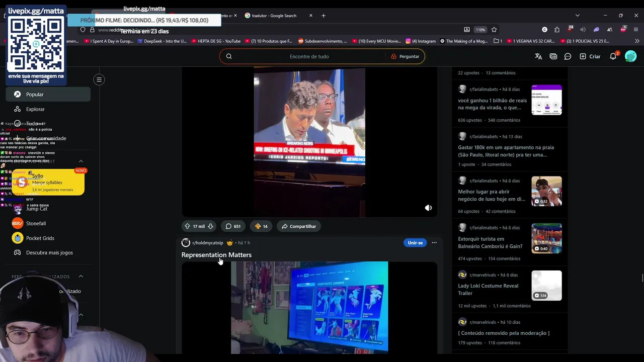Open the 0:32 video thumbnail in sidebar

coord(546,191)
